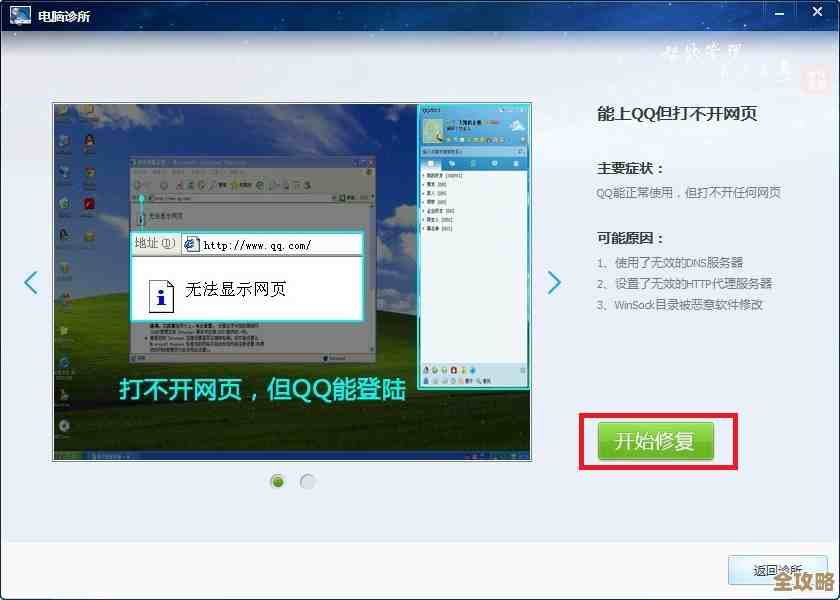The image size is (840, 600).
Task: Click the next-example right arrow
Action: point(555,282)
